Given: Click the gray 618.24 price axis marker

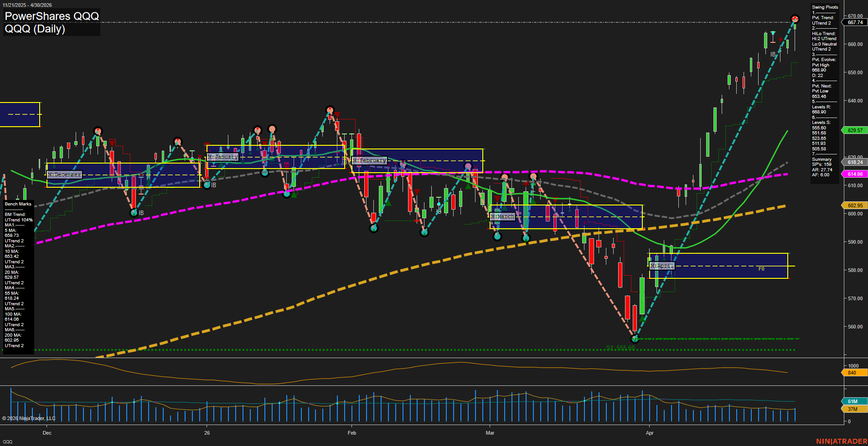Looking at the screenshot, I should (x=855, y=162).
